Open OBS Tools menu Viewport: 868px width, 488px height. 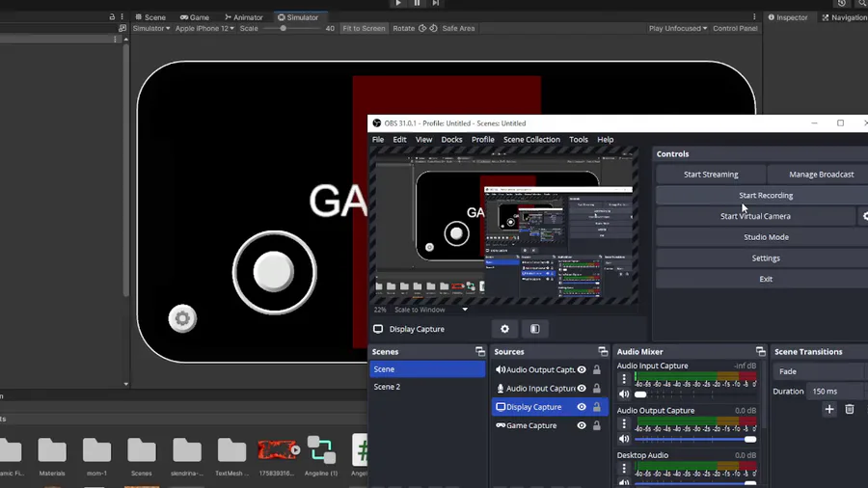(x=579, y=140)
